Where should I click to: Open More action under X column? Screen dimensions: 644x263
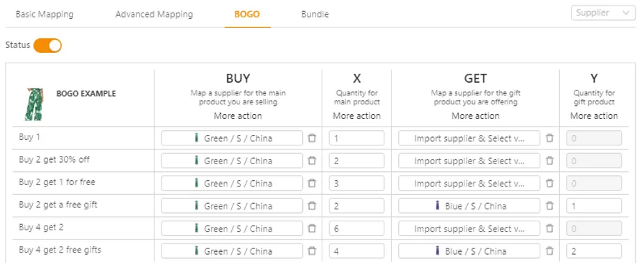(x=357, y=116)
